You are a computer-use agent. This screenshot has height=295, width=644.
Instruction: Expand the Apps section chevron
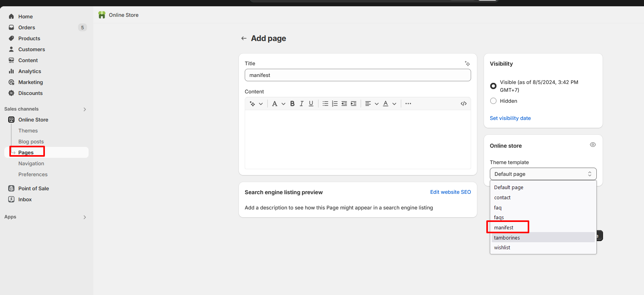click(x=85, y=217)
